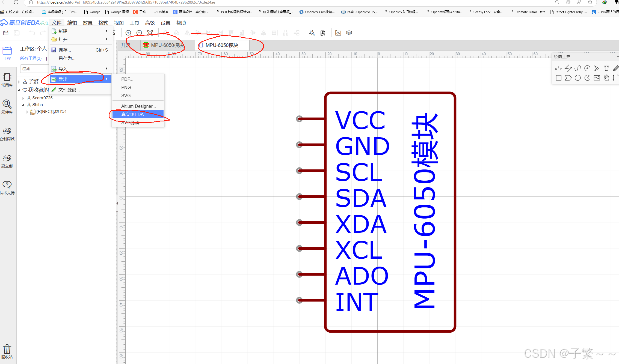Select the image insert drawing tool
Screen dimensions: 619x364
[x=597, y=78]
